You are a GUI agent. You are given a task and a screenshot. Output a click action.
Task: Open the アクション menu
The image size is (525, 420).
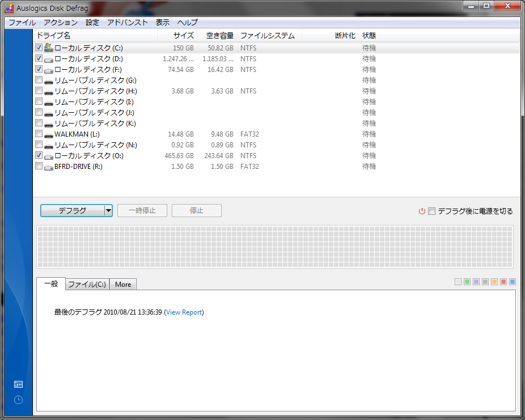pyautogui.click(x=61, y=23)
